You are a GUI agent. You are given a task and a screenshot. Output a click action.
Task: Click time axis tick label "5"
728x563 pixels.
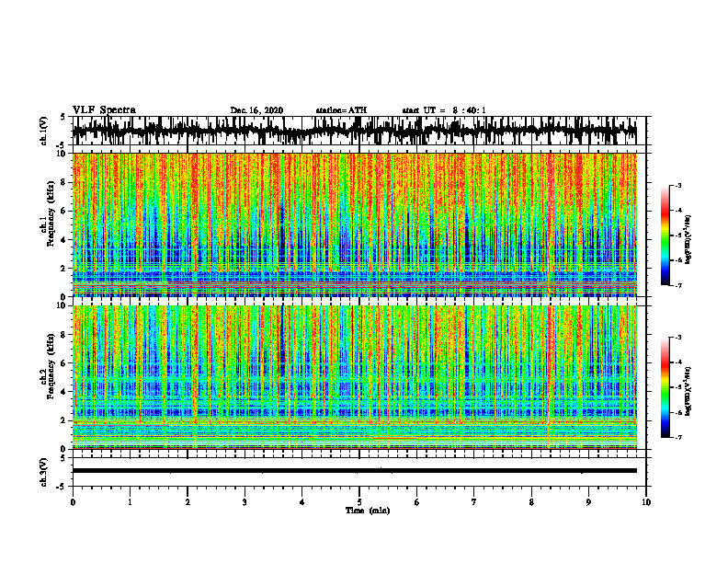359,502
